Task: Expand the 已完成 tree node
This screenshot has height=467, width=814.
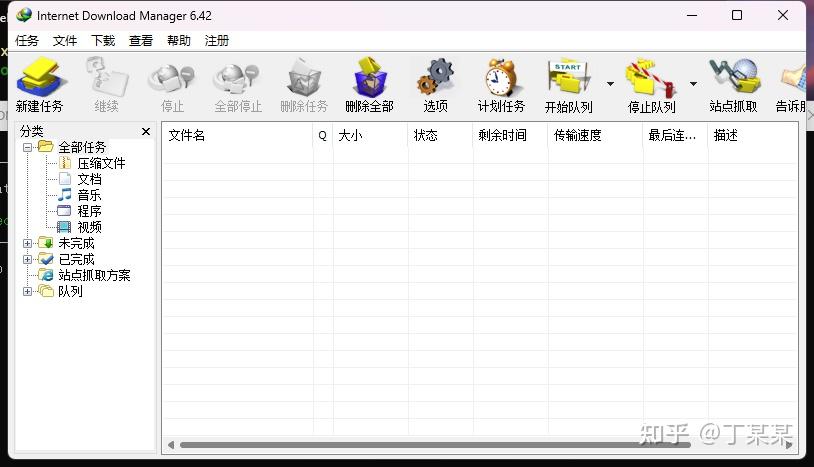Action: click(x=28, y=259)
